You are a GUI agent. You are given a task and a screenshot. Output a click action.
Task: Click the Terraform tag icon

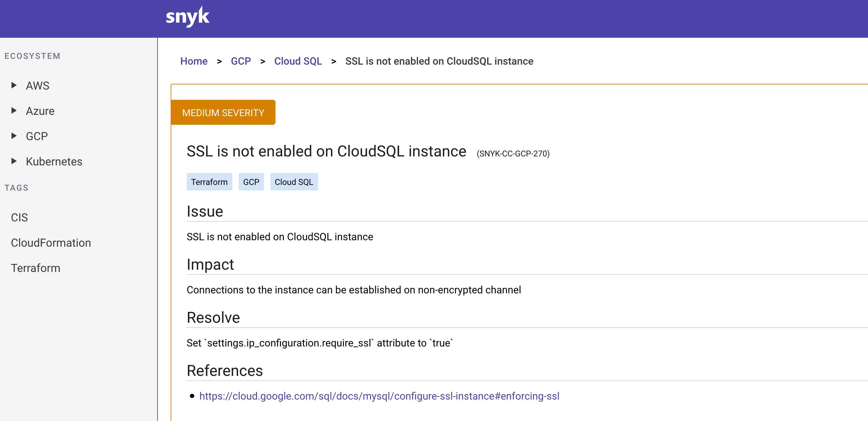tap(209, 182)
